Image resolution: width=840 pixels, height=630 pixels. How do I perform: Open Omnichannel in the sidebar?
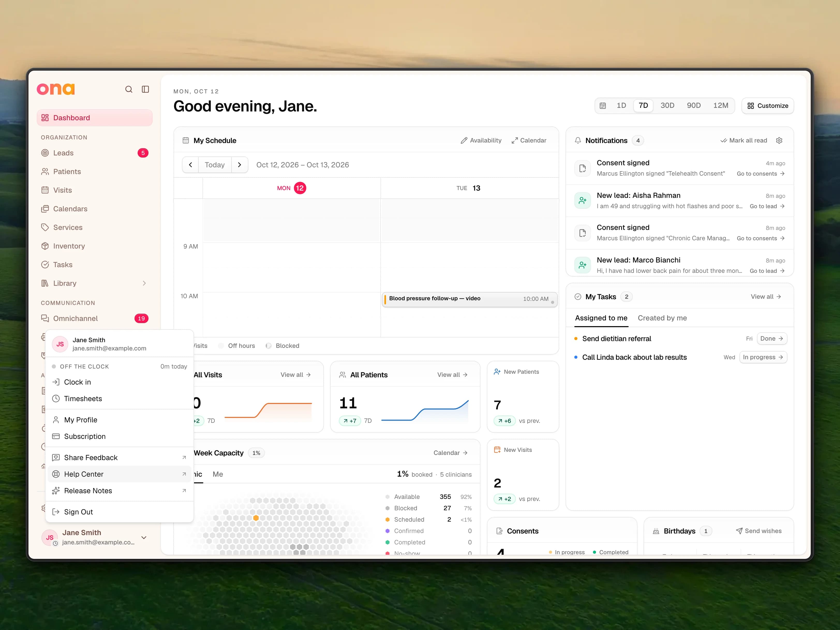(95, 318)
